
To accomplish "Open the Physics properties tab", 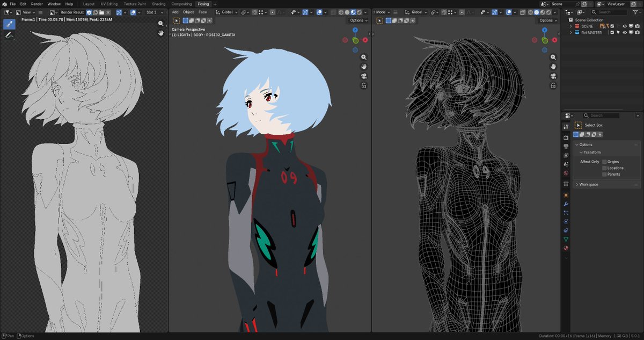I will click(x=566, y=221).
